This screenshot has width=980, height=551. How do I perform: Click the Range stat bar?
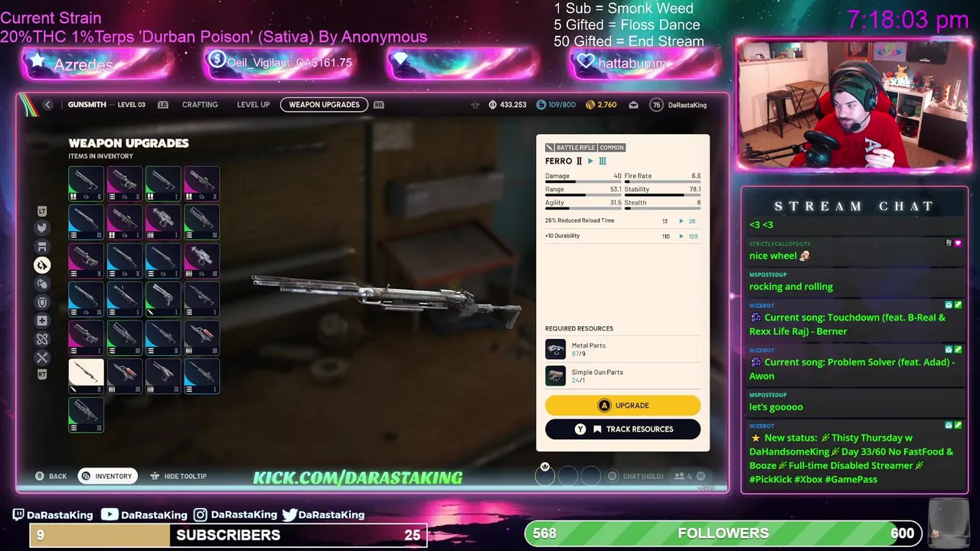tap(583, 196)
